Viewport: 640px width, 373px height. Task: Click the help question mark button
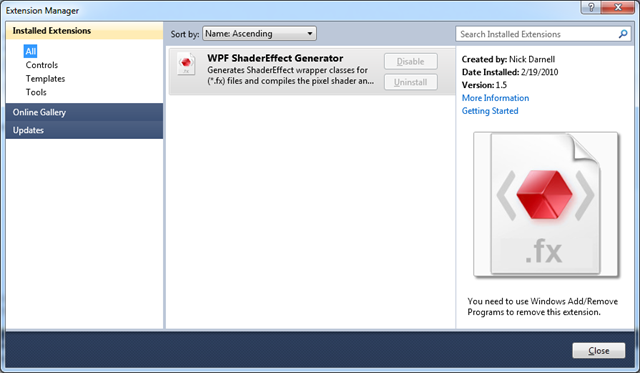click(x=591, y=7)
